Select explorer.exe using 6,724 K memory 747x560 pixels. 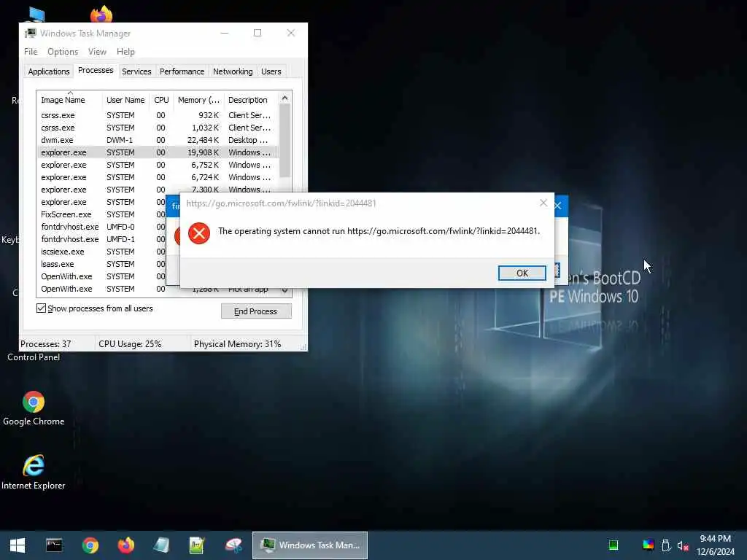point(158,177)
